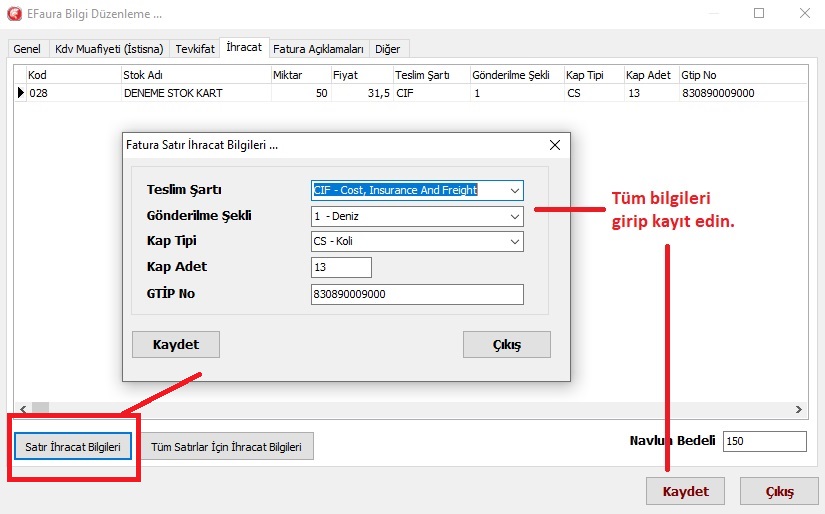
Task: Open the Kap Tipi dropdown list
Action: (x=514, y=242)
